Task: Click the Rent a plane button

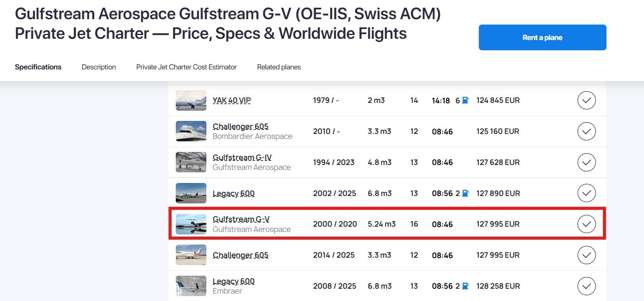Action: pyautogui.click(x=542, y=38)
